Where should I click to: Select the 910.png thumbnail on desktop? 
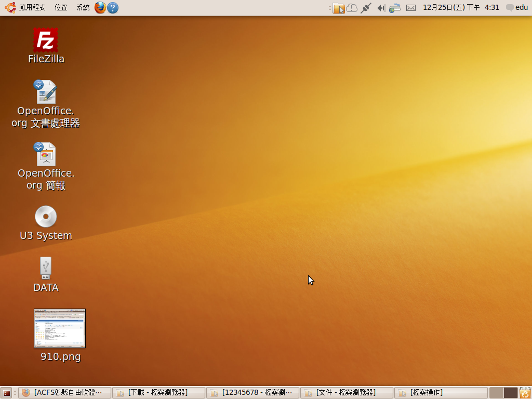(60, 328)
